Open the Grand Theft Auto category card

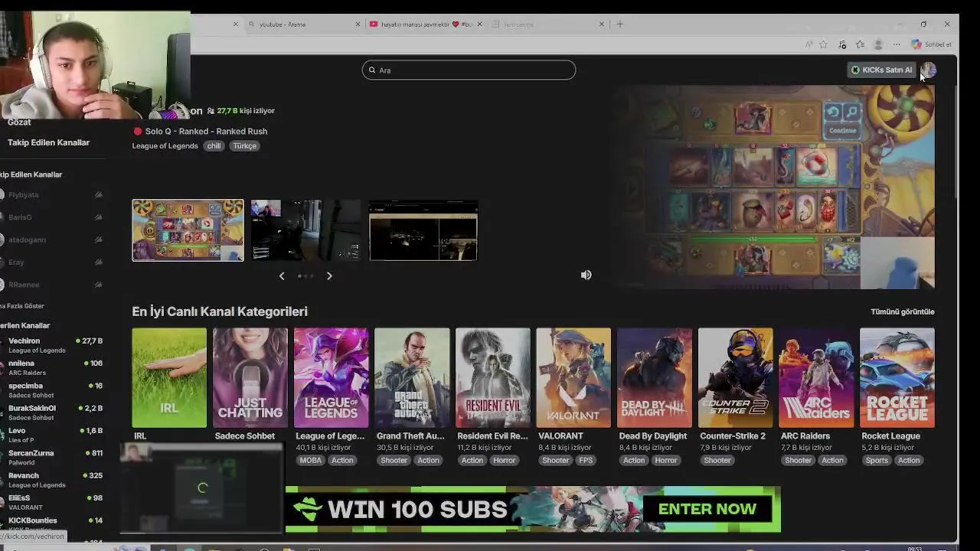[412, 377]
